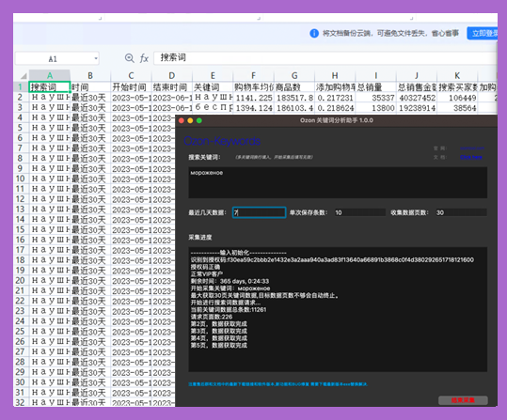The width and height of the screenshot is (507, 420).
Task: Close the Ozon keyword helper window
Action: pos(182,120)
